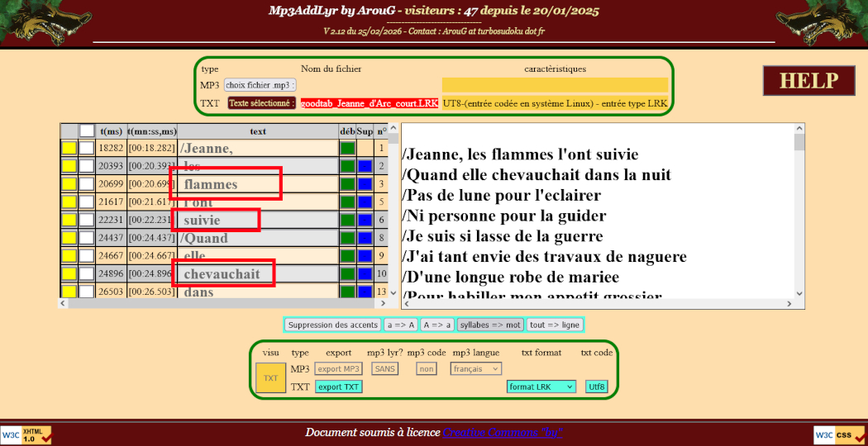Click the lyrics preview vertical scrollbar down arrow

pyautogui.click(x=799, y=293)
